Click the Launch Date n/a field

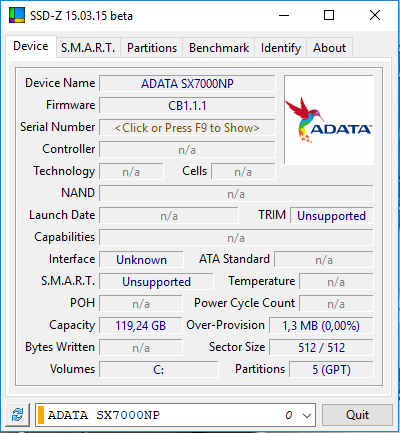tap(169, 216)
